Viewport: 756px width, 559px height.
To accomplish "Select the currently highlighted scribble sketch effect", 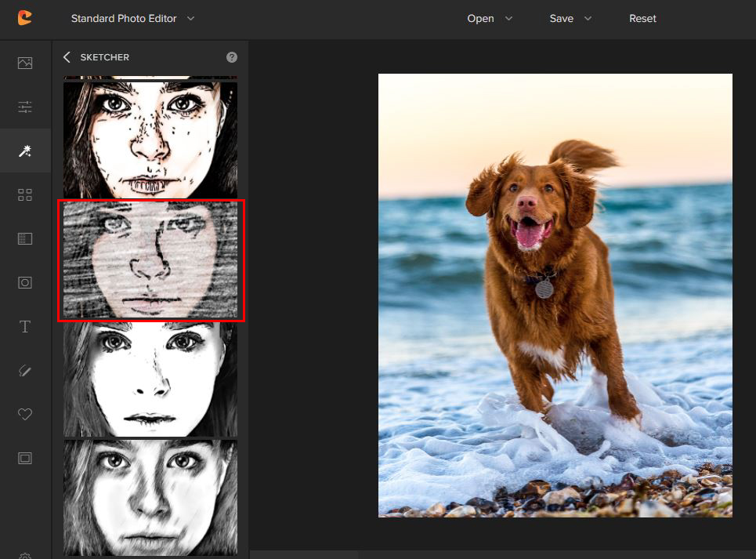I will tap(150, 260).
